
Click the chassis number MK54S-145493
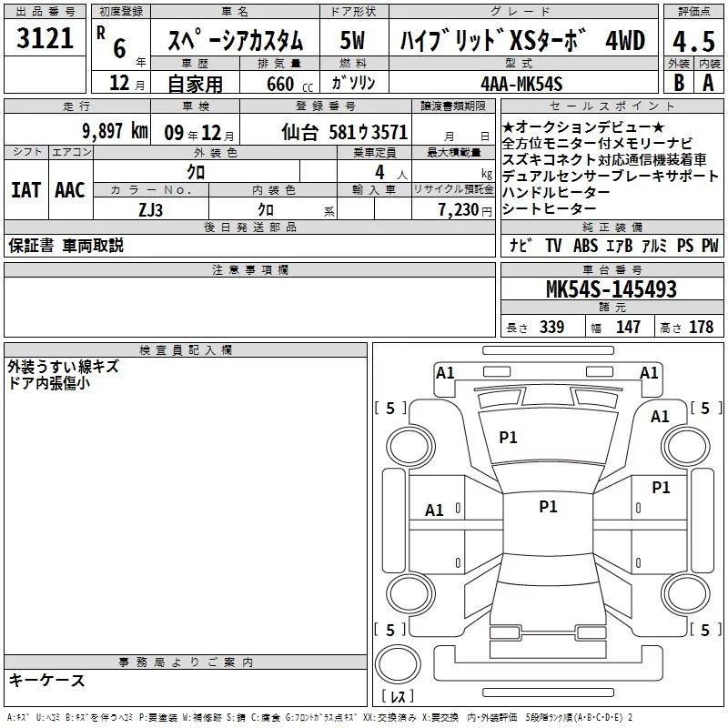point(611,289)
